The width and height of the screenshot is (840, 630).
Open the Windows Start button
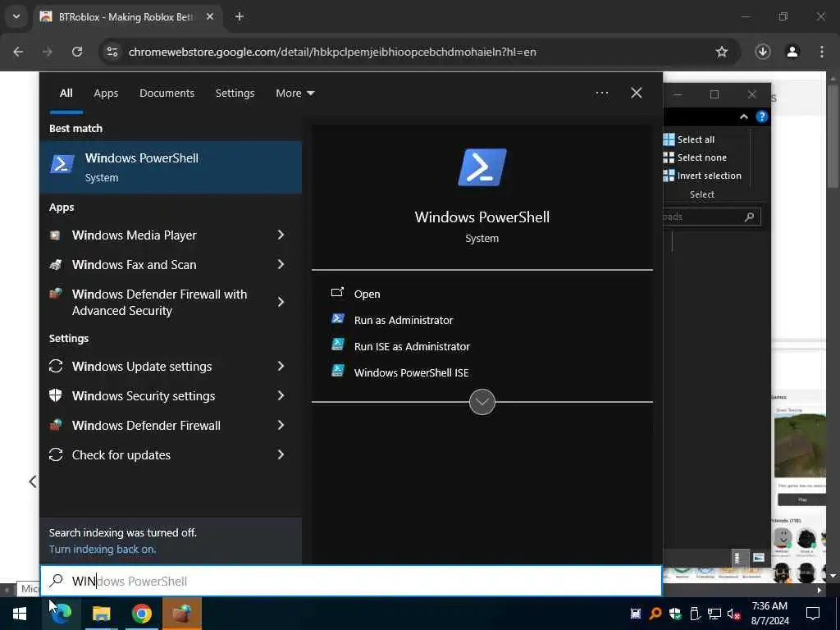click(20, 614)
